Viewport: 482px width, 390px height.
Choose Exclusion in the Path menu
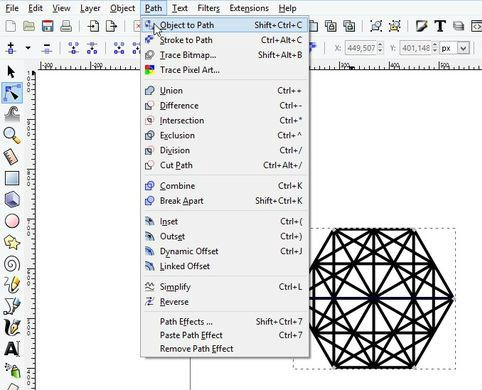point(225,136)
